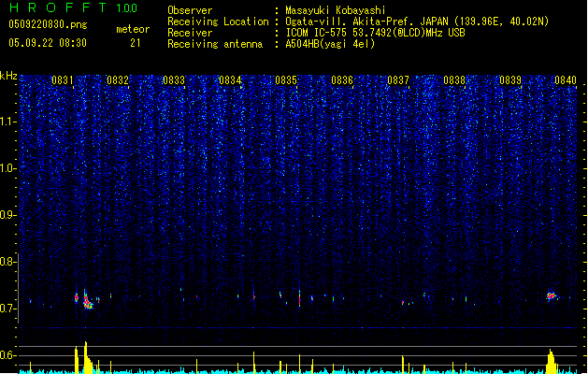Click the 1.1 kHz axis label
This screenshot has height=374, width=588.
coord(8,122)
